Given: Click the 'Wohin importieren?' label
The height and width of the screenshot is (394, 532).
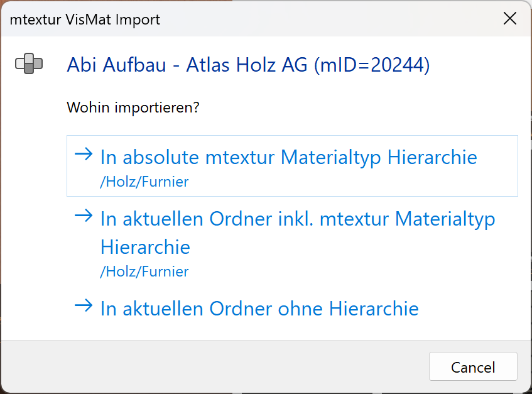Looking at the screenshot, I should pyautogui.click(x=133, y=107).
